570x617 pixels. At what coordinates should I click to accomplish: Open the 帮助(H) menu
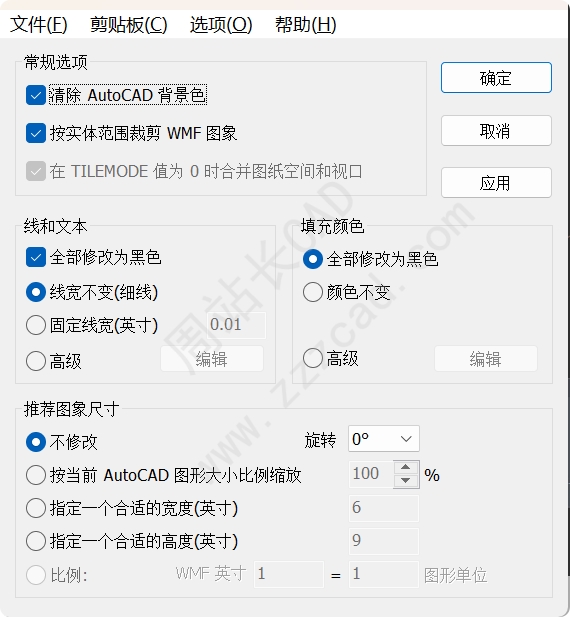coord(305,25)
